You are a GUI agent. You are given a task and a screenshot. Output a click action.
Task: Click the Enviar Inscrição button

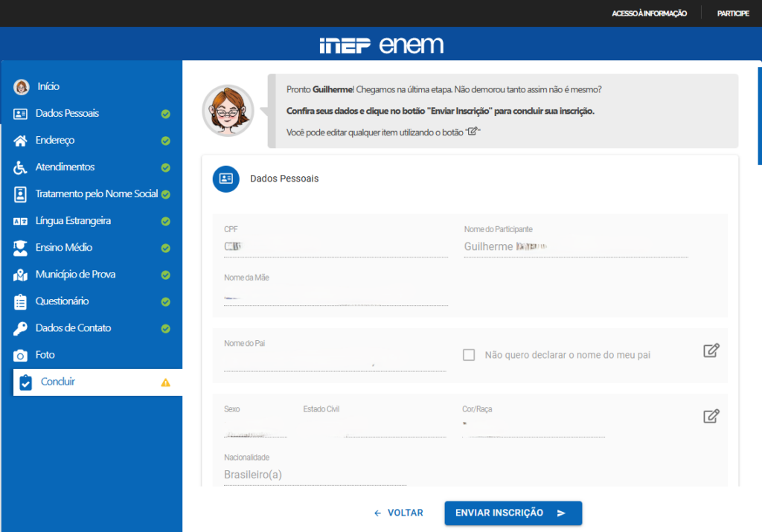click(513, 513)
